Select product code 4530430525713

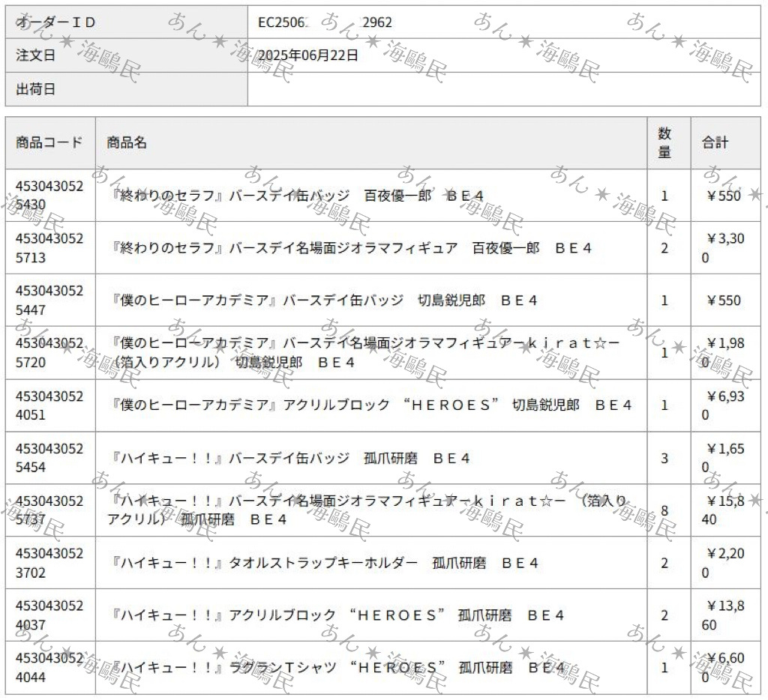tap(49, 247)
